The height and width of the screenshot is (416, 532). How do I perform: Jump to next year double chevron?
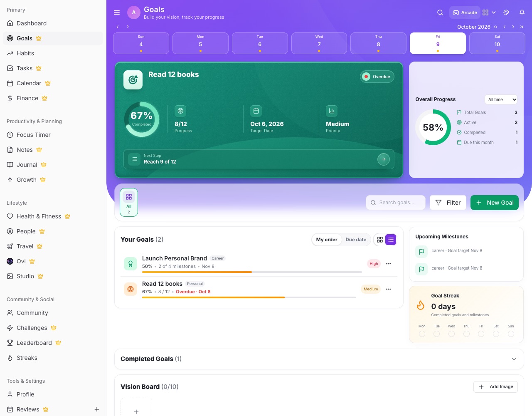point(522,27)
